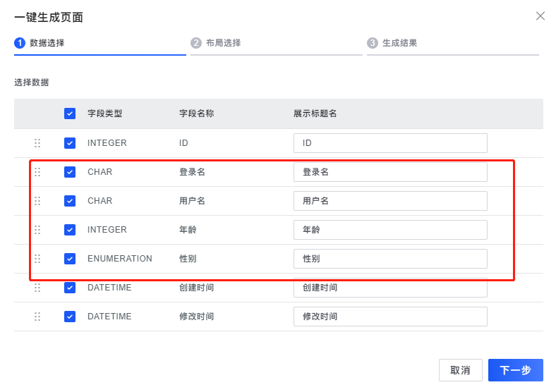Click the drag handle of the ID row
Image resolution: width=556 pixels, height=392 pixels.
pos(37,143)
